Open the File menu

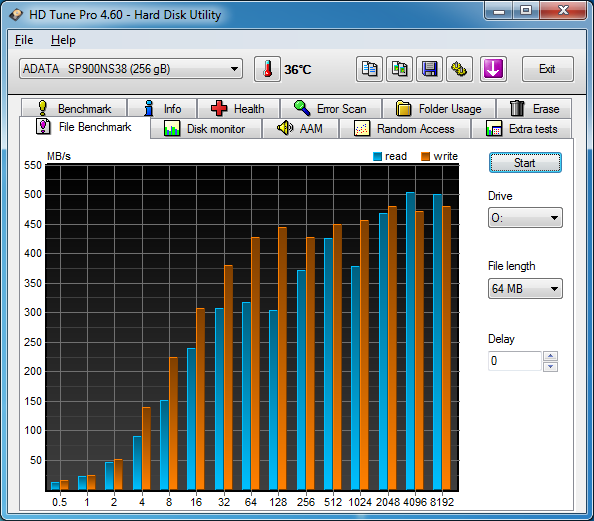pyautogui.click(x=24, y=40)
